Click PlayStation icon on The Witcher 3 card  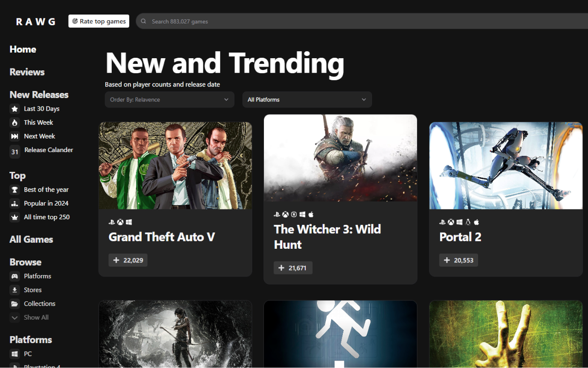click(x=277, y=215)
